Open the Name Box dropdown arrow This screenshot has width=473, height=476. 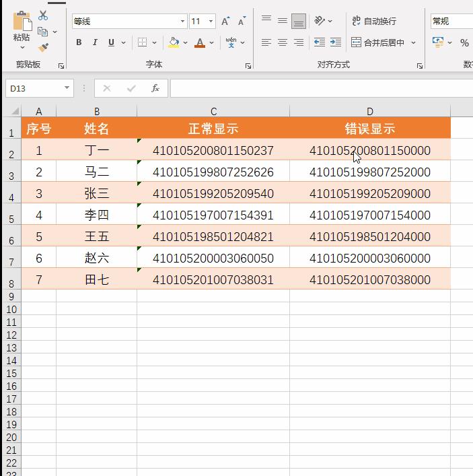(67, 88)
